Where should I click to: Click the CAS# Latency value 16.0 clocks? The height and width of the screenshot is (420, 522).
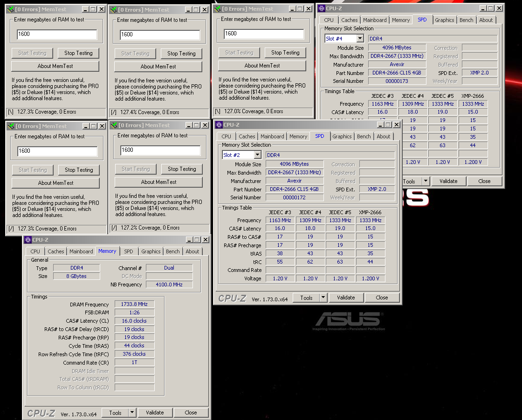135,320
